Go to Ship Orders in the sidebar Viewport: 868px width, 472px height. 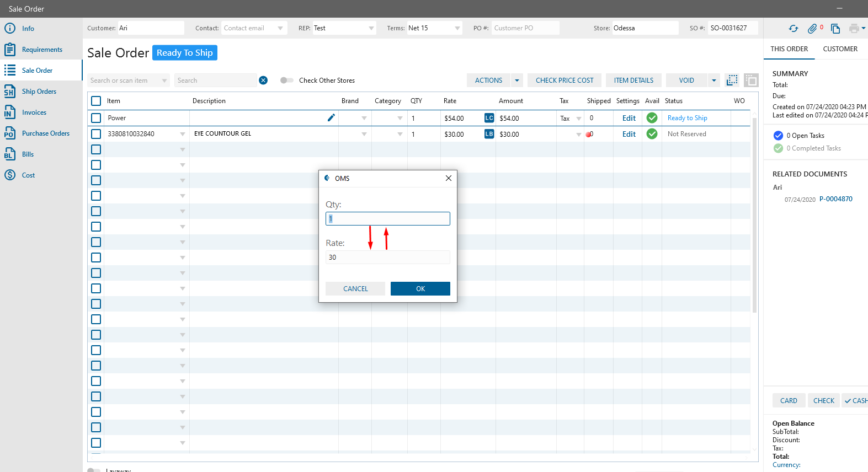click(39, 92)
